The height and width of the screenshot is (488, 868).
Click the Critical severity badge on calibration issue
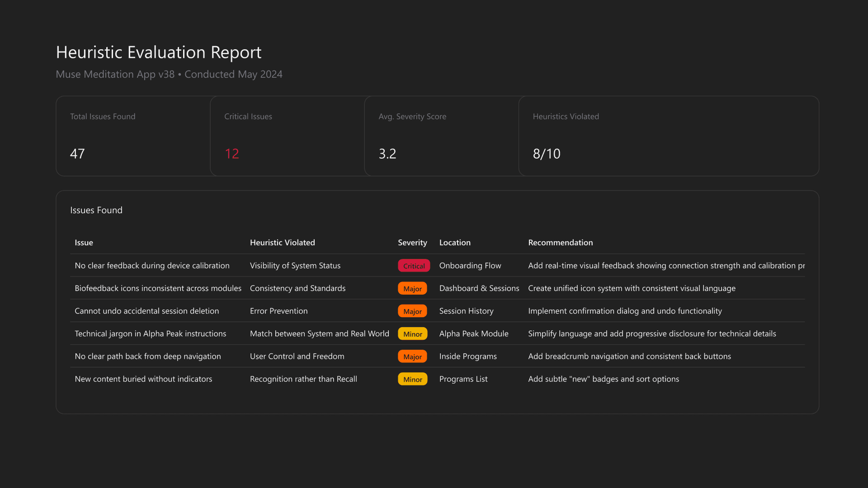point(414,266)
